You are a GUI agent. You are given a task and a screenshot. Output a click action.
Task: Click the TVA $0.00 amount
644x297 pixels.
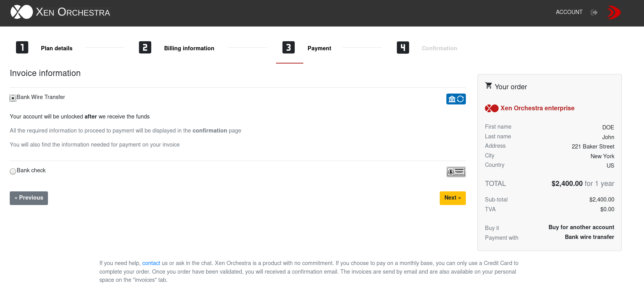click(x=607, y=209)
